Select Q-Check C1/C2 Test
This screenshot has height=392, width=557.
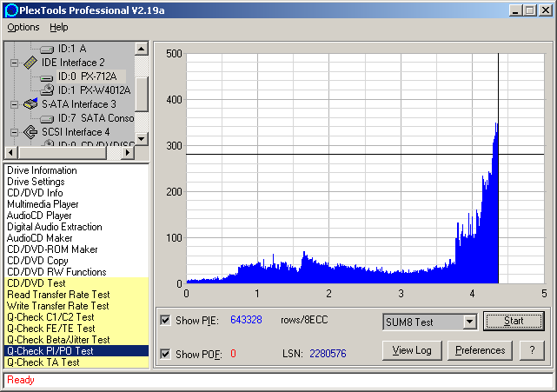click(x=76, y=317)
